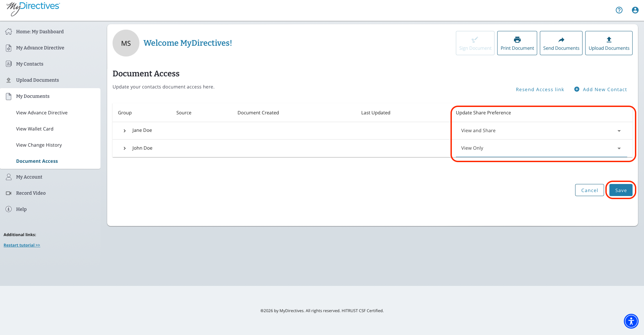This screenshot has width=644, height=335.
Task: Open Jane Doe's share preference dropdown
Action: (x=541, y=131)
